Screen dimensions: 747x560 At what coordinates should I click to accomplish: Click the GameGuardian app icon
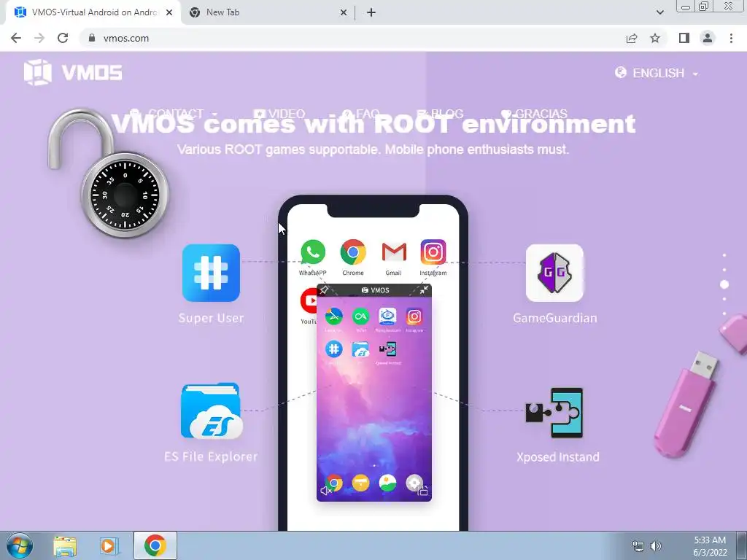coord(554,273)
